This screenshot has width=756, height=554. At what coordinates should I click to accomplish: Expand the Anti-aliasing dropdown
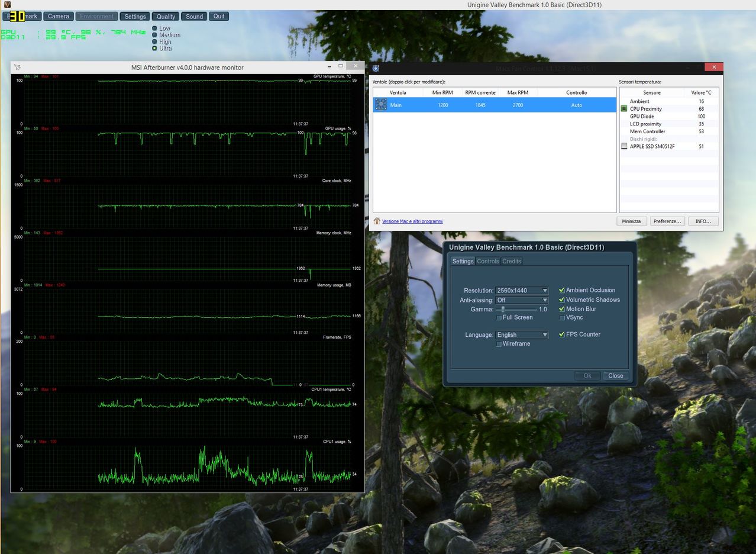click(522, 300)
